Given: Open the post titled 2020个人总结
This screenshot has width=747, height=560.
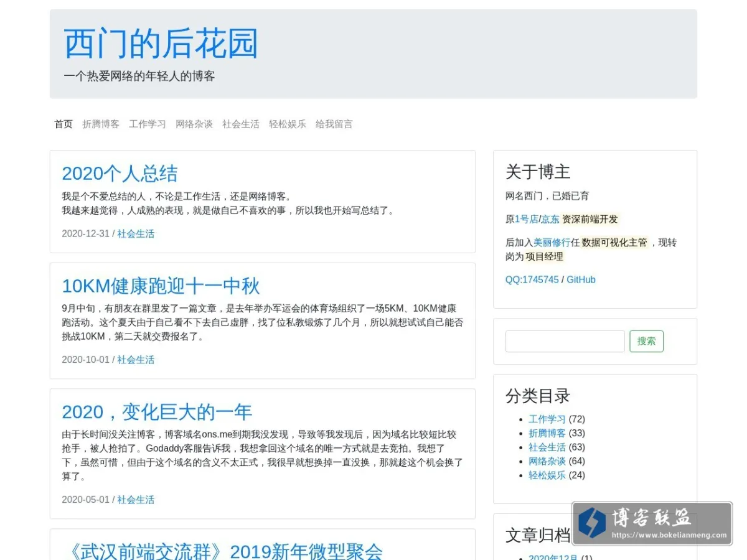Looking at the screenshot, I should point(120,173).
